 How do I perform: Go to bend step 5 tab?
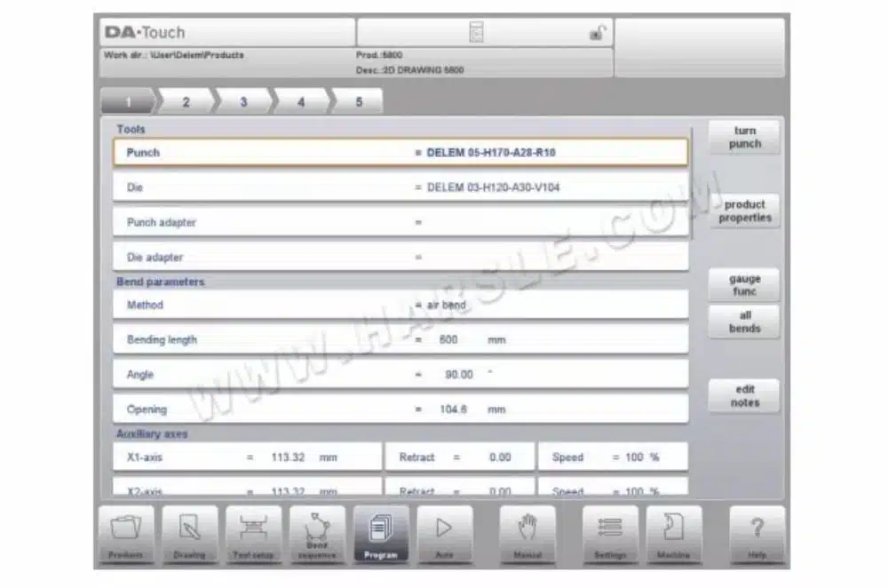click(x=357, y=102)
